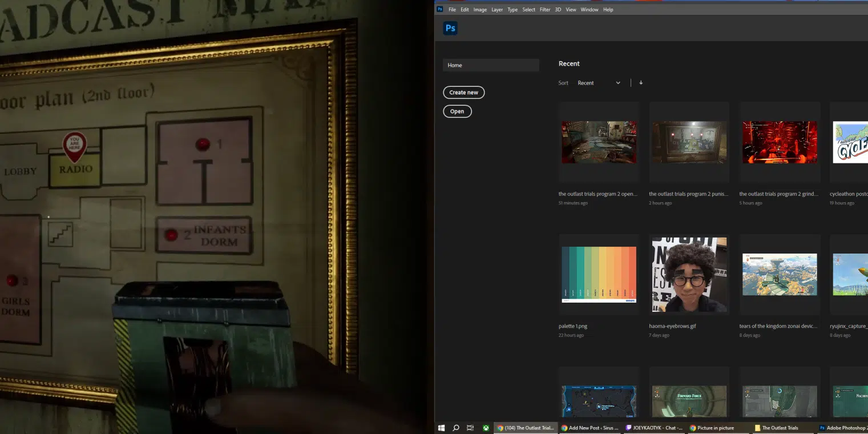
Task: Click the 'Recent' section heading
Action: [569, 63]
